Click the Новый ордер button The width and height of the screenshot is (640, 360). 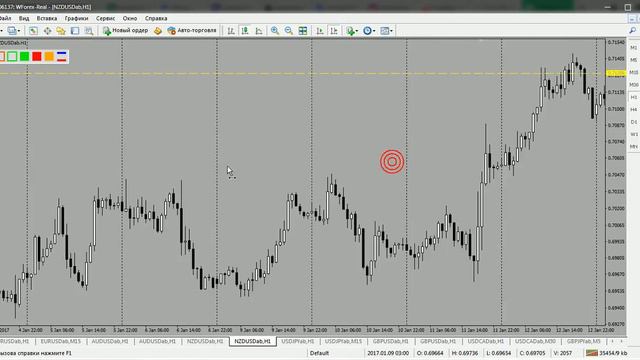click(x=125, y=31)
